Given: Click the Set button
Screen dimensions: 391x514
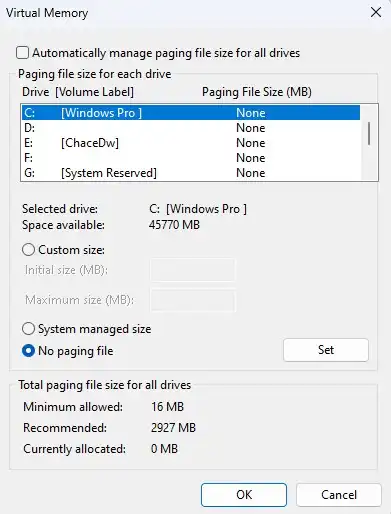Looking at the screenshot, I should [326, 350].
